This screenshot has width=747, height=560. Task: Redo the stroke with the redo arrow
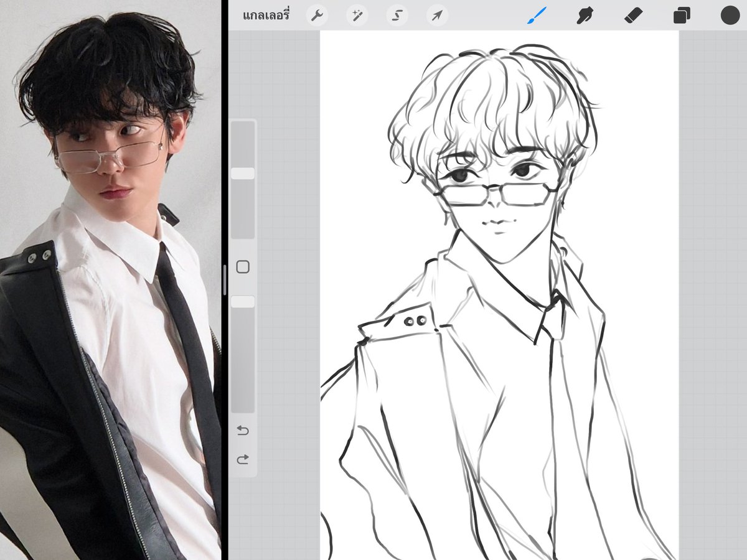(x=243, y=459)
